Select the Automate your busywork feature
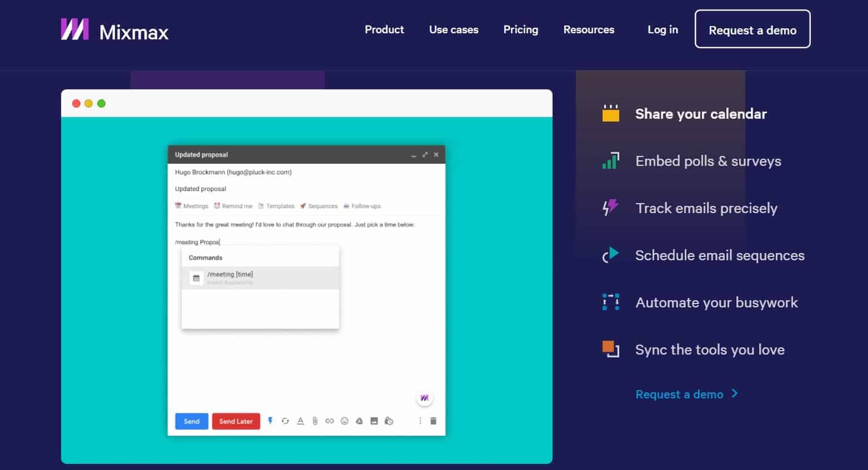The image size is (868, 470). point(716,302)
